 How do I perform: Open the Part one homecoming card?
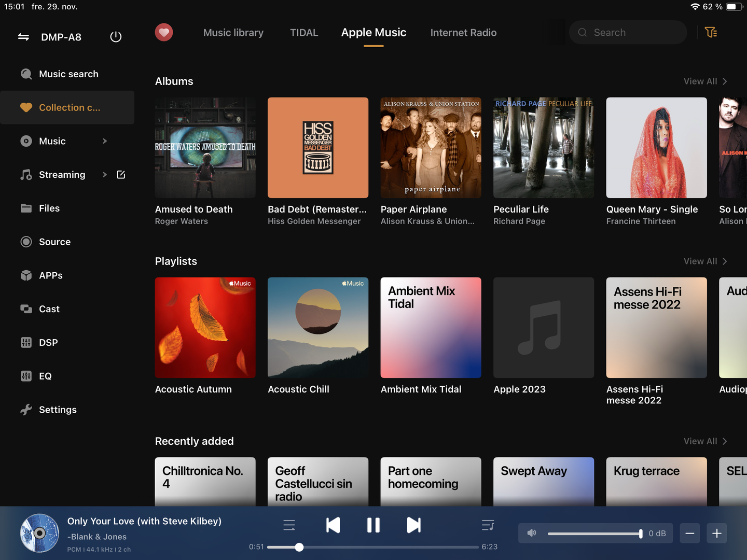431,482
